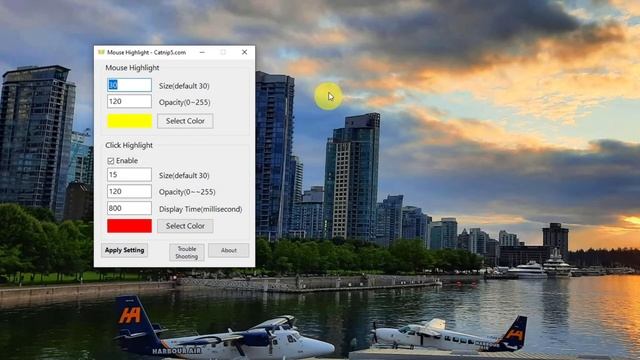Open Select Color for Mouse Highlight
Image resolution: width=640 pixels, height=360 pixels.
185,121
